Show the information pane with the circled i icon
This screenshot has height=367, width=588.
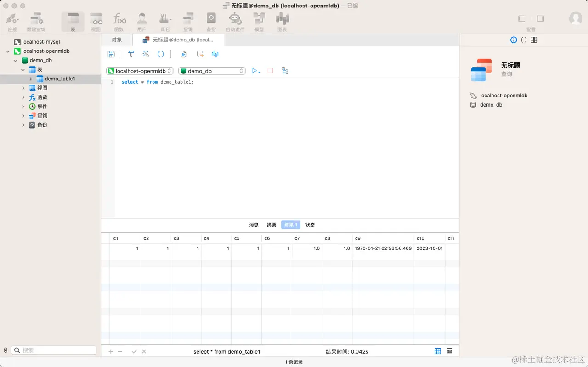(514, 40)
